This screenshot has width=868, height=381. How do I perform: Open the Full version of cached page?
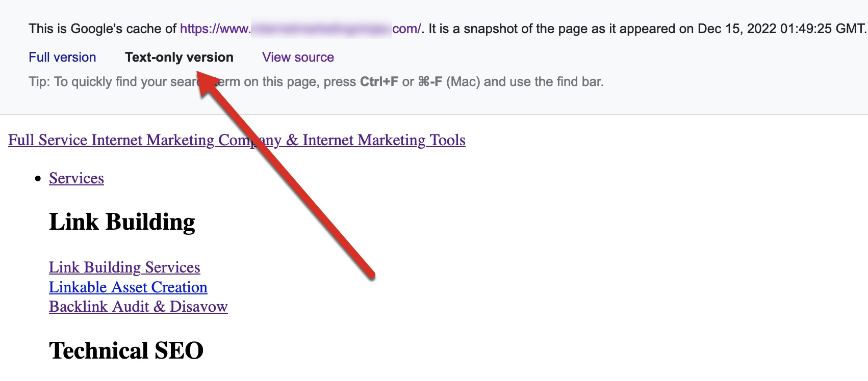(62, 57)
